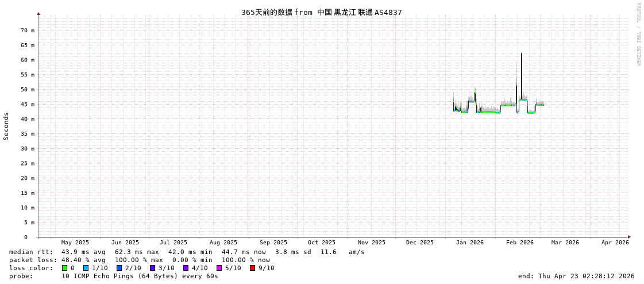Click the end timestamp text
644x284 pixels.
pyautogui.click(x=576, y=276)
